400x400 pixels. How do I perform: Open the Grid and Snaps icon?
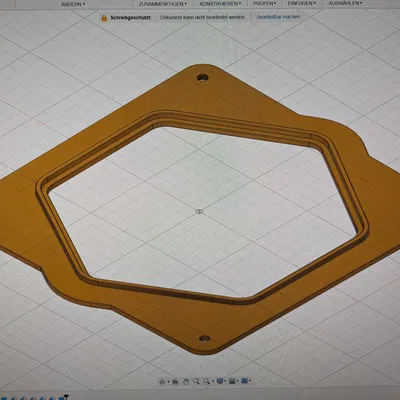(232, 381)
